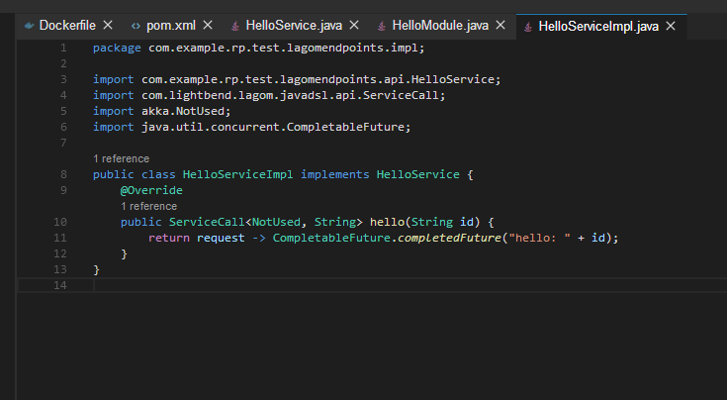Open the HelloModule.java tab

(440, 25)
